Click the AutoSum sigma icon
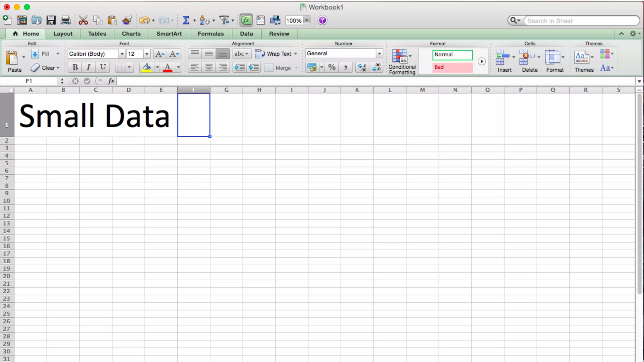The height and width of the screenshot is (362, 644). [x=186, y=20]
